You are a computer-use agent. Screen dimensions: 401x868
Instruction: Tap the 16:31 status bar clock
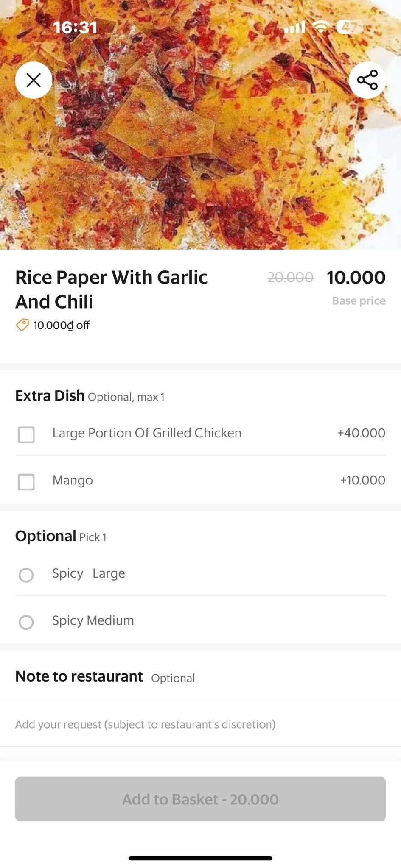tap(75, 28)
